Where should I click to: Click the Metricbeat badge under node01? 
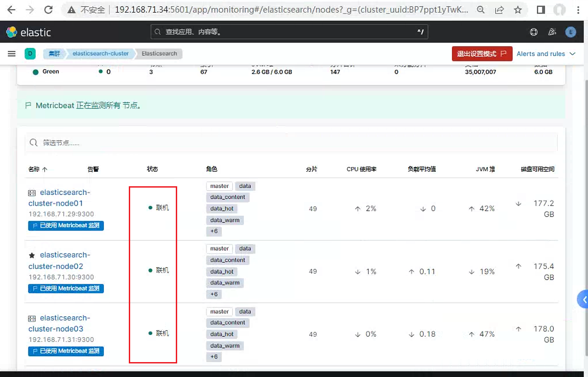pyautogui.click(x=66, y=225)
